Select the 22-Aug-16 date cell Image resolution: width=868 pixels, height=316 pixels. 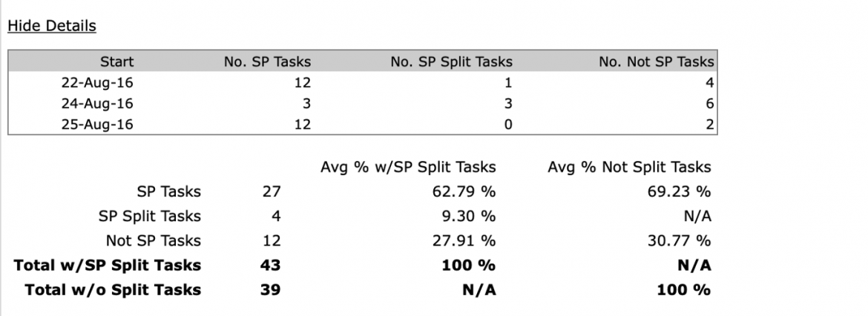point(97,83)
